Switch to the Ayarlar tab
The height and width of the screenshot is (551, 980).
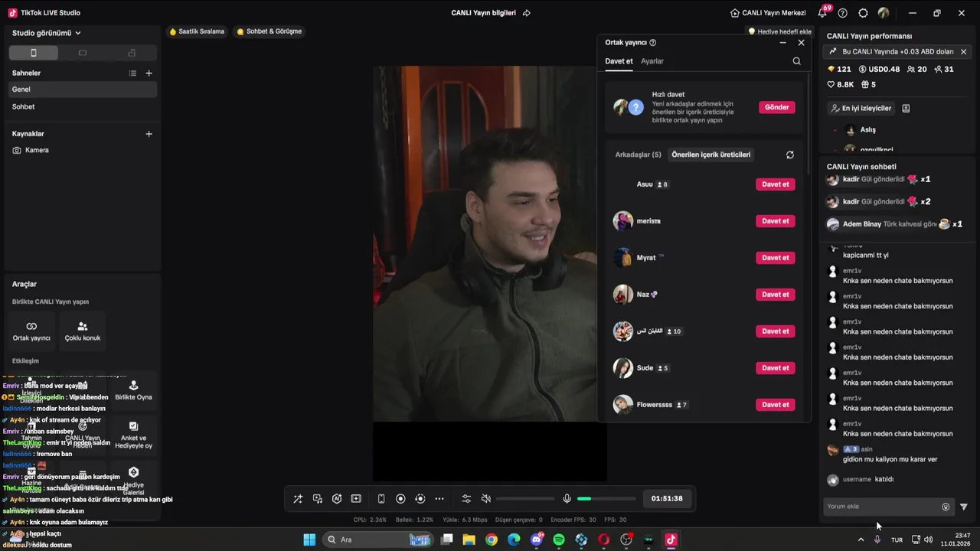coord(652,61)
